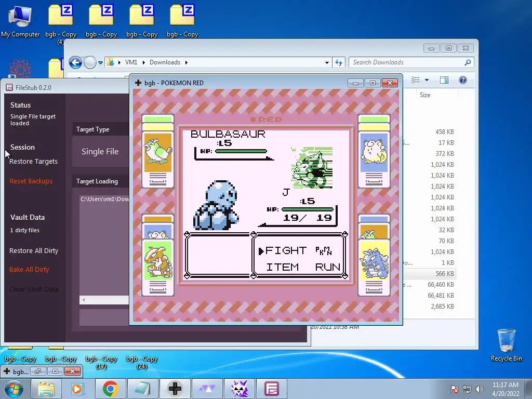Select the row sized 566 KB
This screenshot has width=532, height=399.
coord(429,274)
